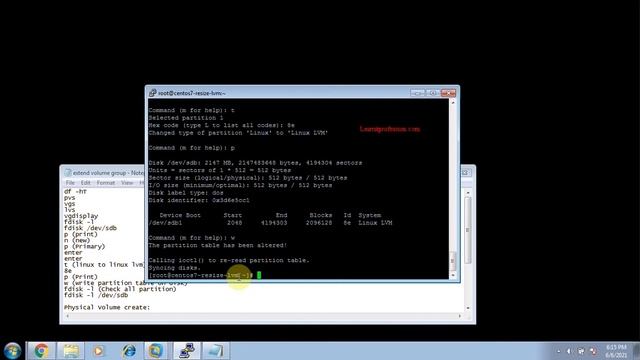Click the green cursor at the shell prompt
The width and height of the screenshot is (640, 360).
pyautogui.click(x=259, y=276)
